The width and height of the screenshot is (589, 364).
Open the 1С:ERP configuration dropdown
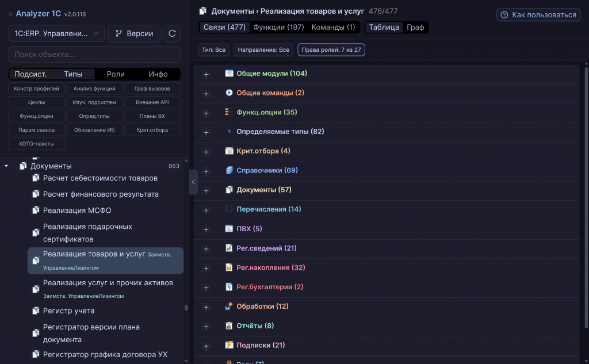(x=56, y=33)
